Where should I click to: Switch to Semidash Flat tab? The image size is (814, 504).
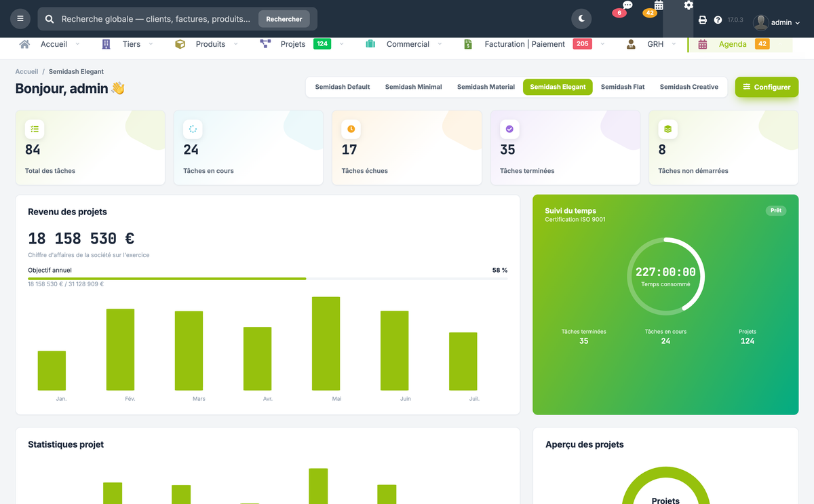pos(623,87)
